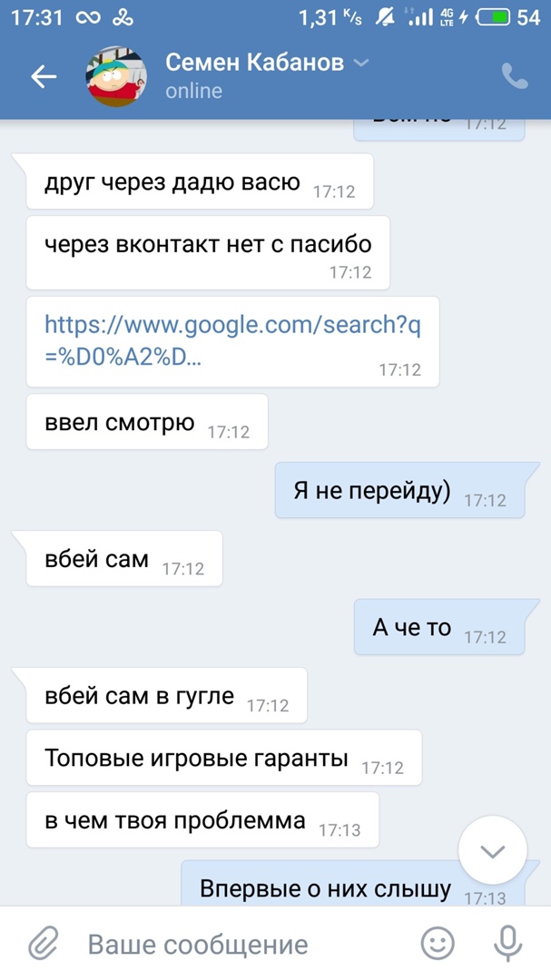Tap the muted notifications bell icon
551x980 pixels.
click(x=385, y=17)
